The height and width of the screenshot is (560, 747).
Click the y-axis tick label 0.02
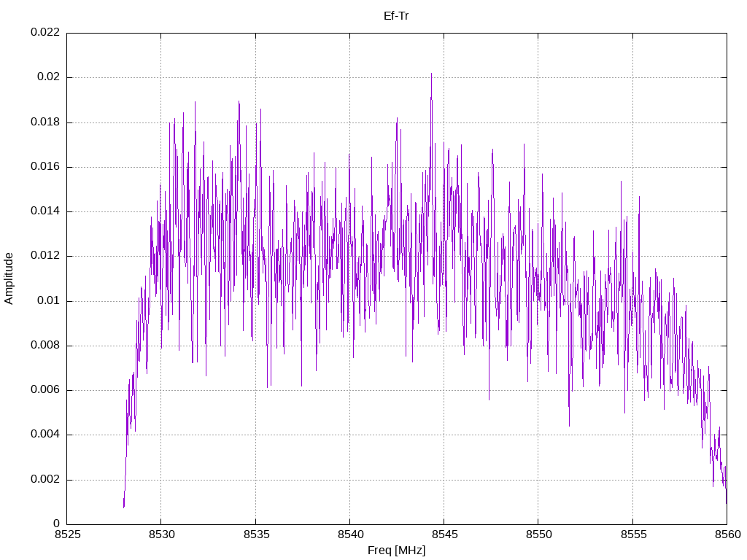pos(49,77)
